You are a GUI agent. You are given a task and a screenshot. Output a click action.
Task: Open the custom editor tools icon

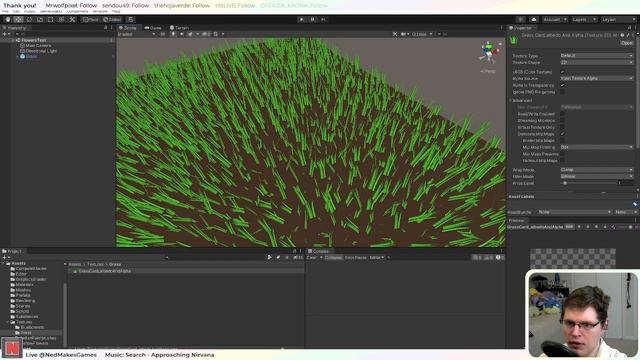coord(72,19)
